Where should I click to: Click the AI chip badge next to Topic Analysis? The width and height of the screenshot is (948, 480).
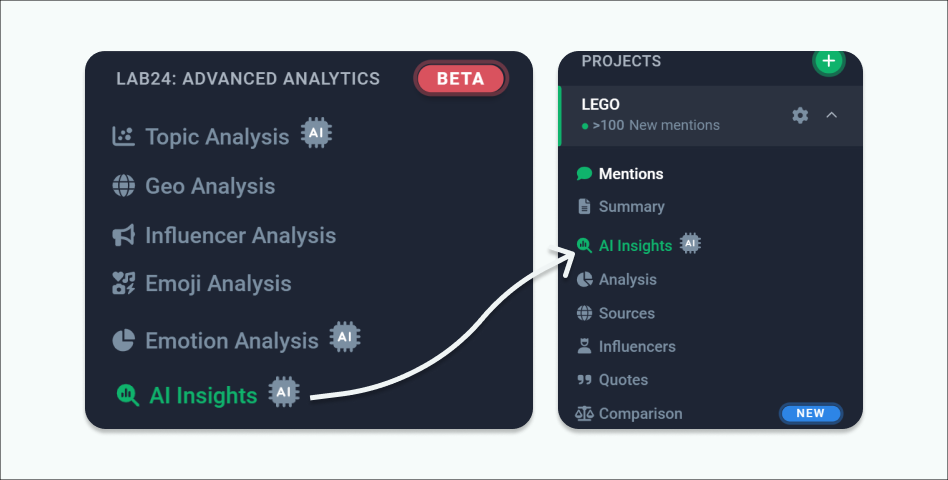coord(316,132)
